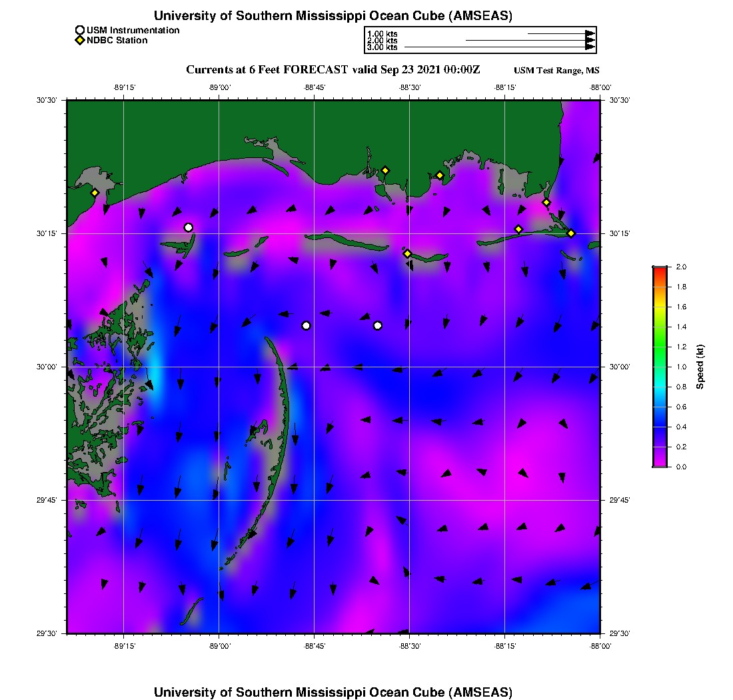Select the easternmost white USM instrumentation circle
The height and width of the screenshot is (700, 733).
tap(378, 325)
